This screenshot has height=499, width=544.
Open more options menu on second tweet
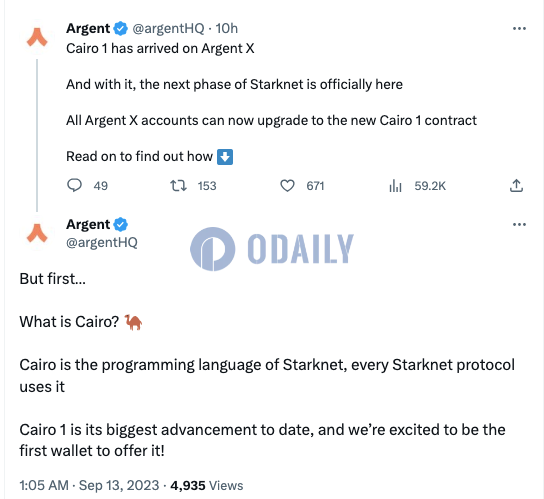[x=519, y=225]
